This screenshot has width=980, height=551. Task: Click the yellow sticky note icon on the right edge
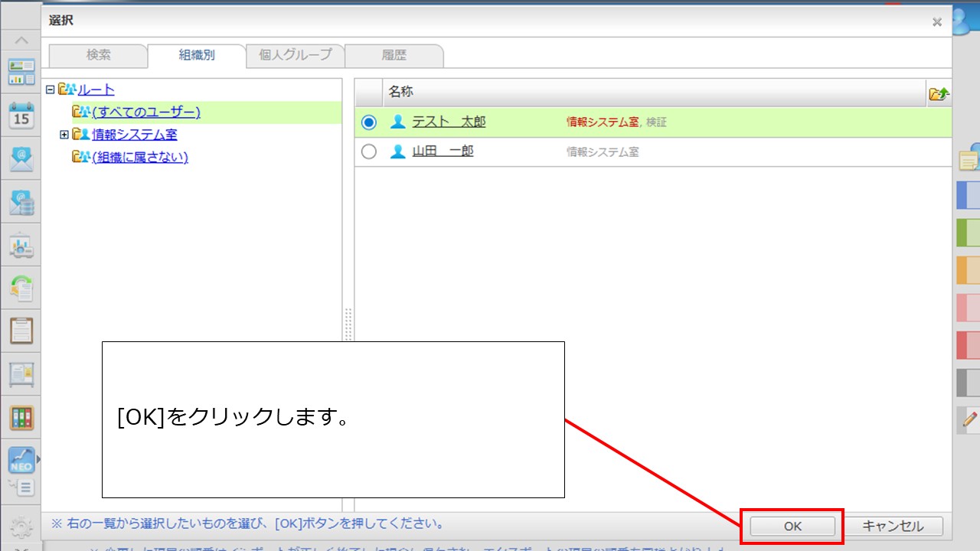(x=969, y=158)
